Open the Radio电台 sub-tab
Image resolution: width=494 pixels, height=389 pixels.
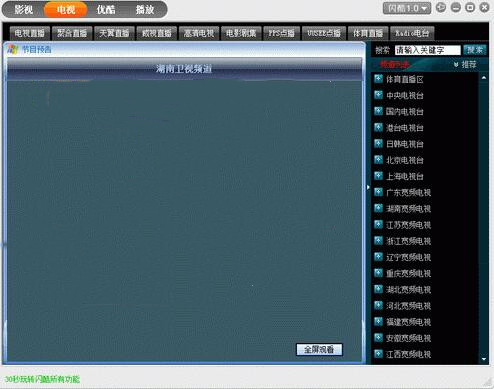point(412,33)
